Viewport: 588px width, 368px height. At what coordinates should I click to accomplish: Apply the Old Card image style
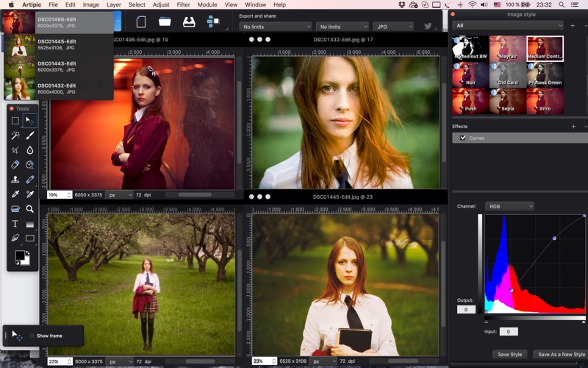tap(508, 75)
